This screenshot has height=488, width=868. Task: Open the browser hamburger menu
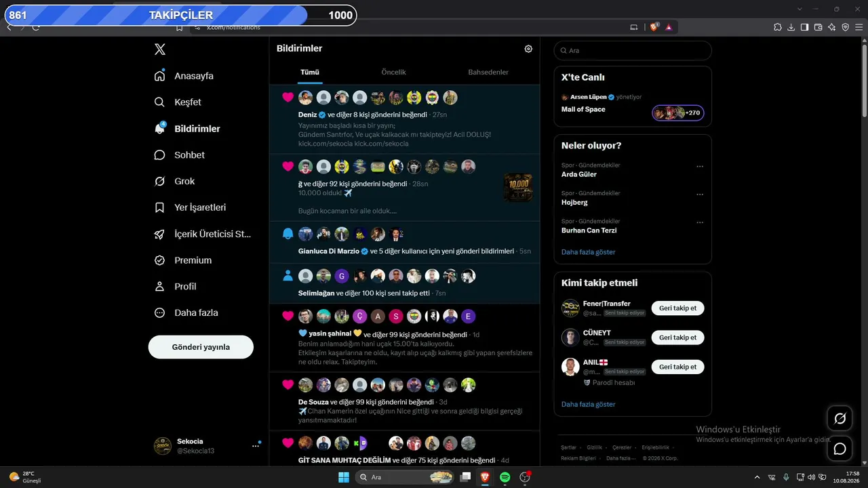tap(859, 27)
